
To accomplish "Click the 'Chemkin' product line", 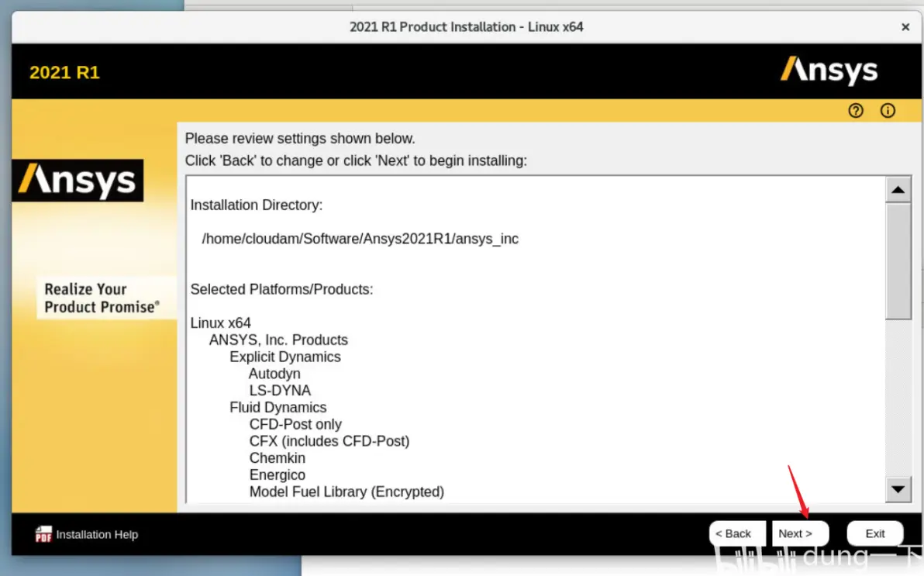I will click(x=277, y=458).
